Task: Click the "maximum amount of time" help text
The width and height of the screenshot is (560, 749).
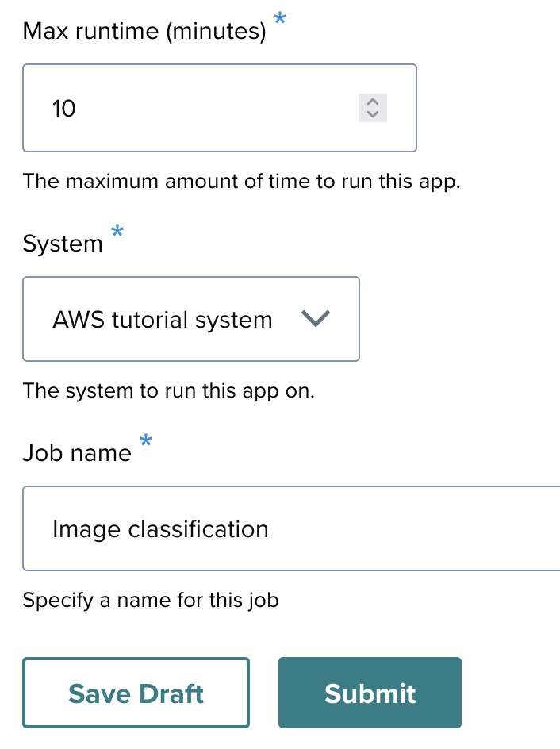Action: (x=241, y=181)
